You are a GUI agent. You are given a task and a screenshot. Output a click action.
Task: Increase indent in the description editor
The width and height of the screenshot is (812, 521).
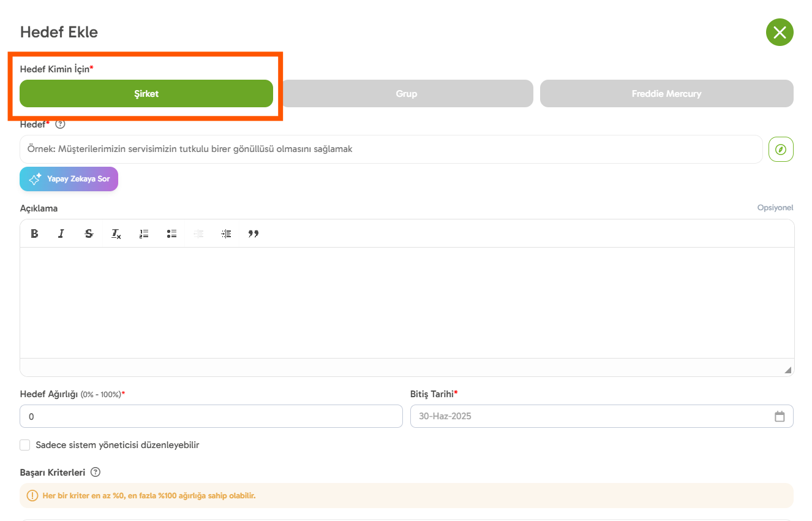(227, 234)
